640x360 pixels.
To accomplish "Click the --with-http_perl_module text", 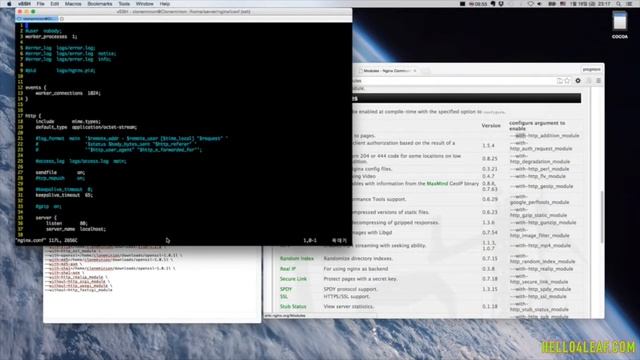I will [x=539, y=169].
